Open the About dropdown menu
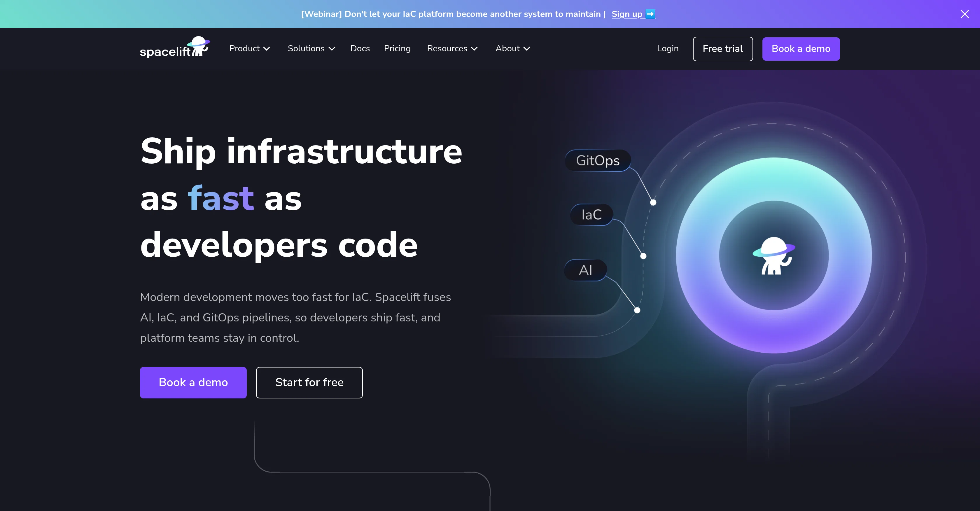The width and height of the screenshot is (980, 511). [512, 49]
